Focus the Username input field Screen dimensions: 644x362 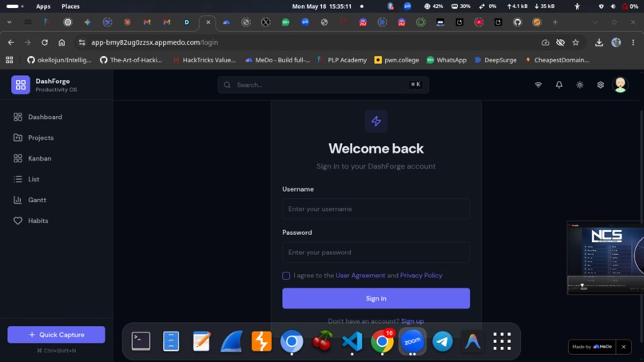(x=376, y=209)
